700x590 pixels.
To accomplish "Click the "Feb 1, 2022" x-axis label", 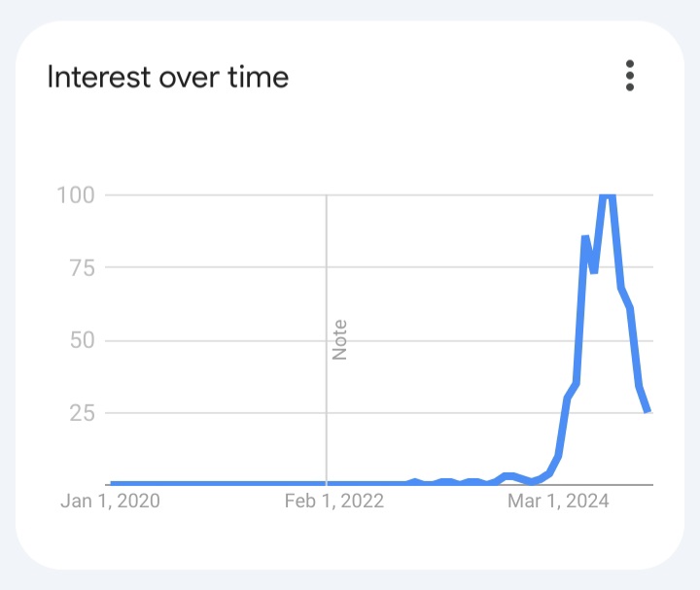I will click(x=333, y=501).
